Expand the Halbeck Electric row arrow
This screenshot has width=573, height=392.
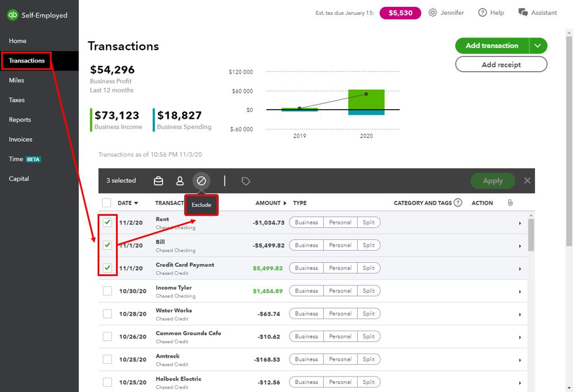pos(520,383)
